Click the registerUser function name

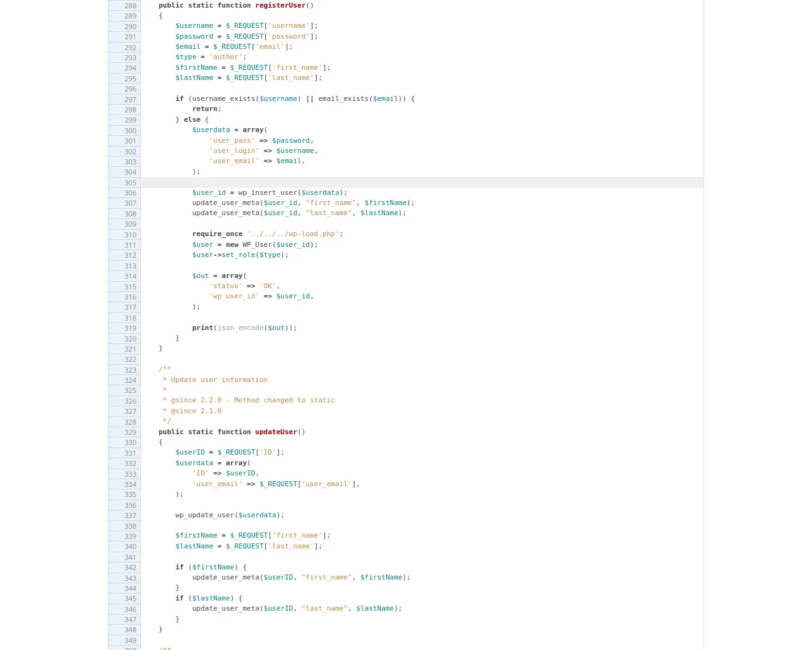(x=280, y=5)
